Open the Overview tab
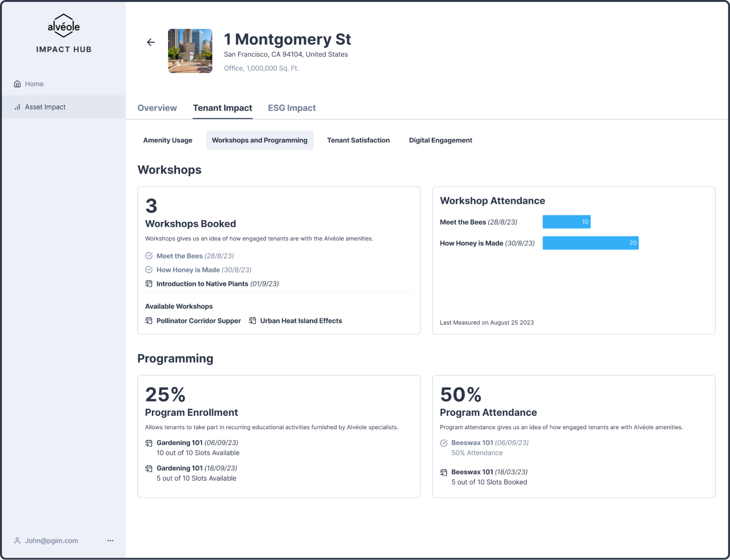The height and width of the screenshot is (560, 730). click(x=157, y=108)
